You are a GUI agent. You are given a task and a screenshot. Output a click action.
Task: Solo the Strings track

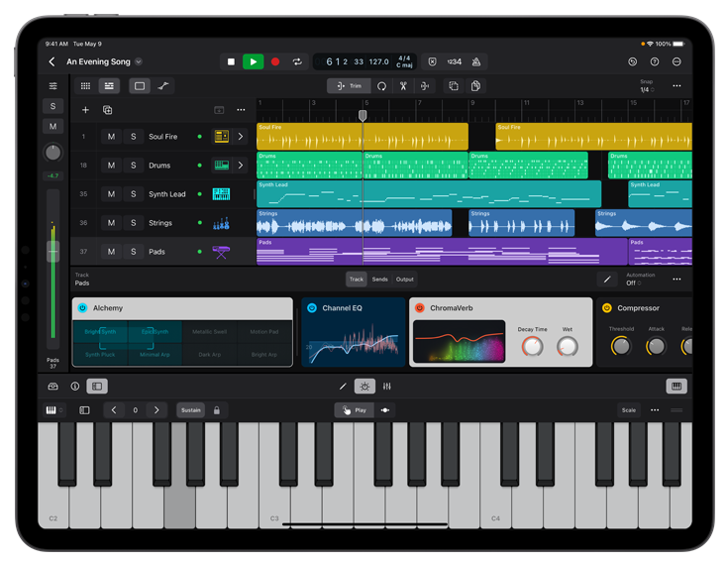pyautogui.click(x=133, y=223)
